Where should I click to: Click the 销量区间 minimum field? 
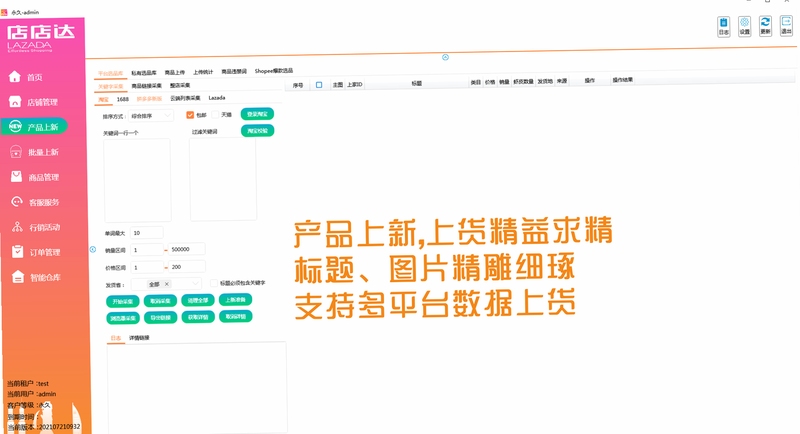(x=147, y=250)
